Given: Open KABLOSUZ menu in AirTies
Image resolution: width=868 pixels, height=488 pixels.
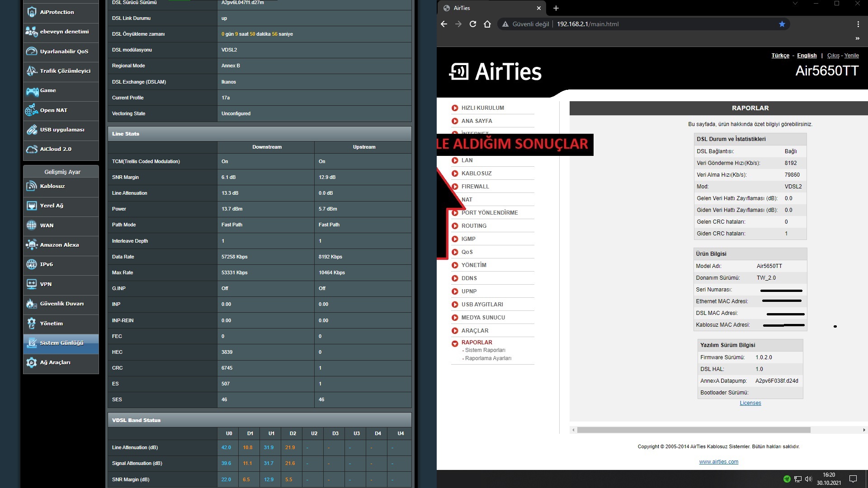Looking at the screenshot, I should click(x=476, y=174).
